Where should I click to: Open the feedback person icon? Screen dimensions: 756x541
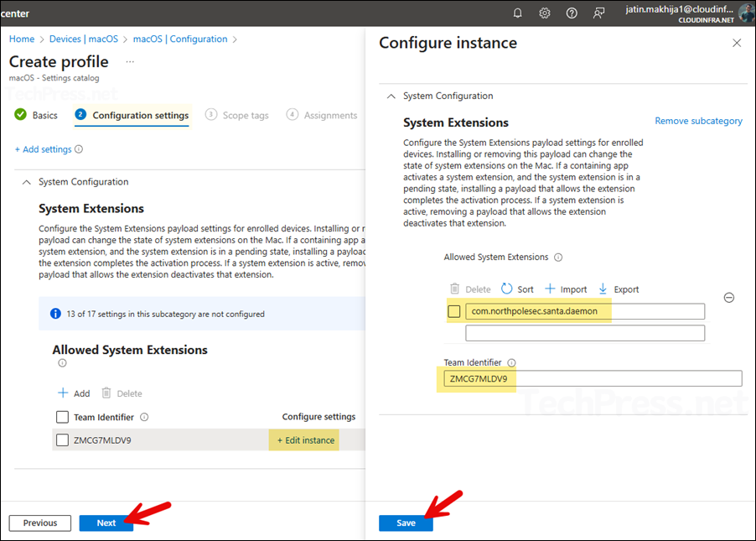[x=598, y=13]
